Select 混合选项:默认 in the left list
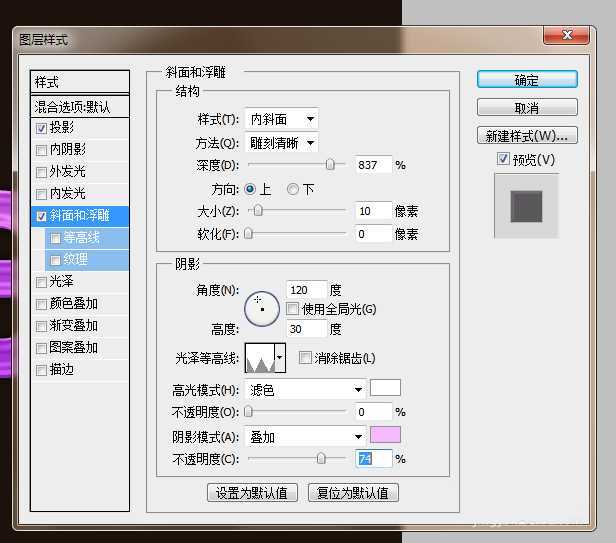The width and height of the screenshot is (616, 543). click(73, 106)
